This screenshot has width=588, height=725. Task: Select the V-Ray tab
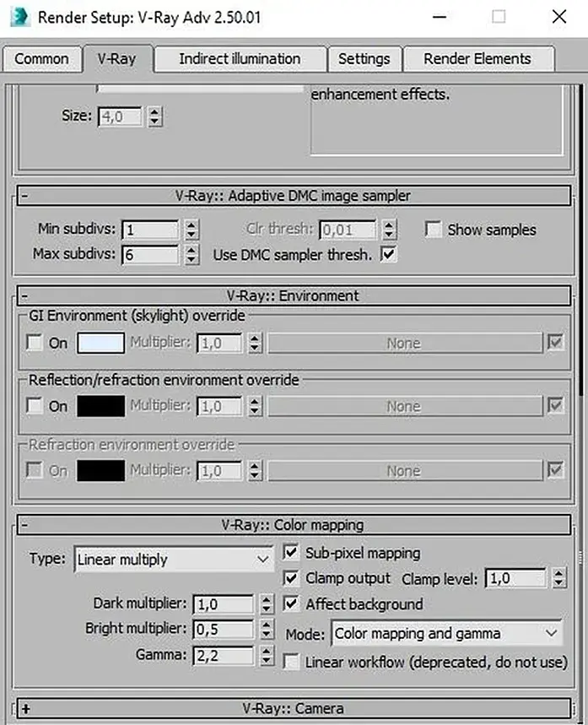pos(117,59)
